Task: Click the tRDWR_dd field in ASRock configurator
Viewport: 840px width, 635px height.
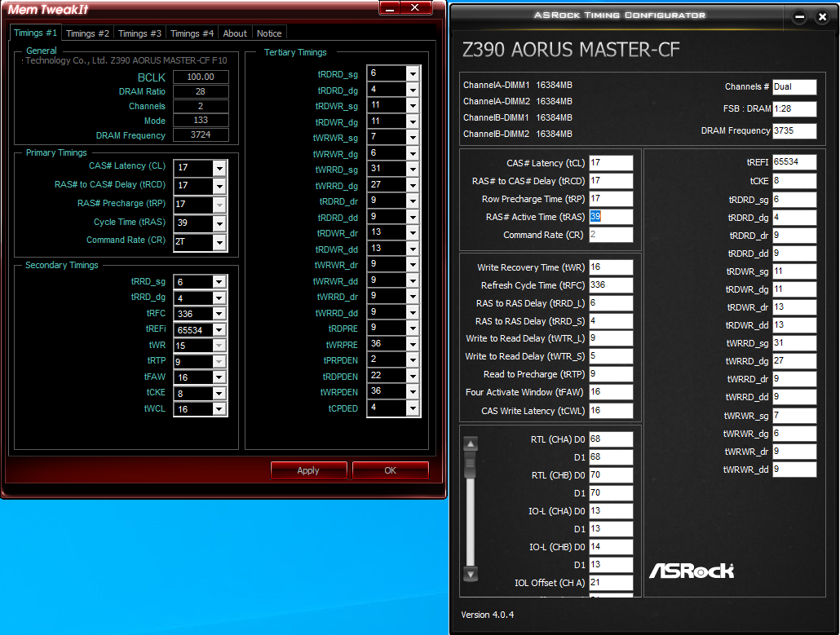Action: point(794,325)
